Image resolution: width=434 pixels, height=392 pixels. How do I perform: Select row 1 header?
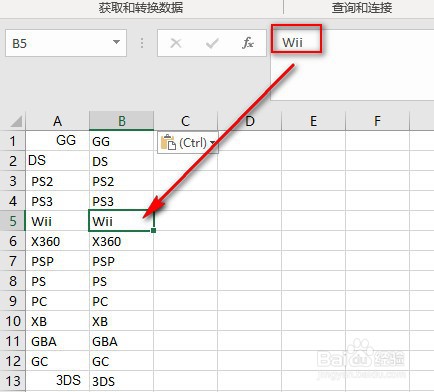[13, 141]
